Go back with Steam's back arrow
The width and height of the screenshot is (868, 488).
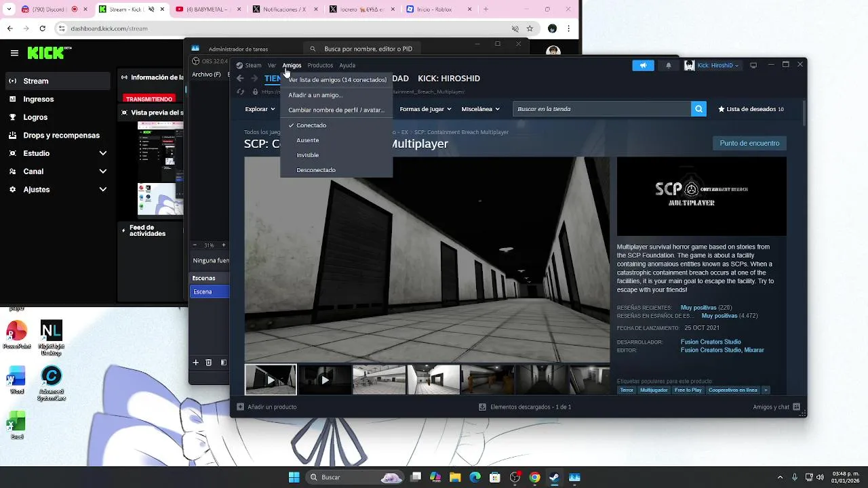point(240,79)
